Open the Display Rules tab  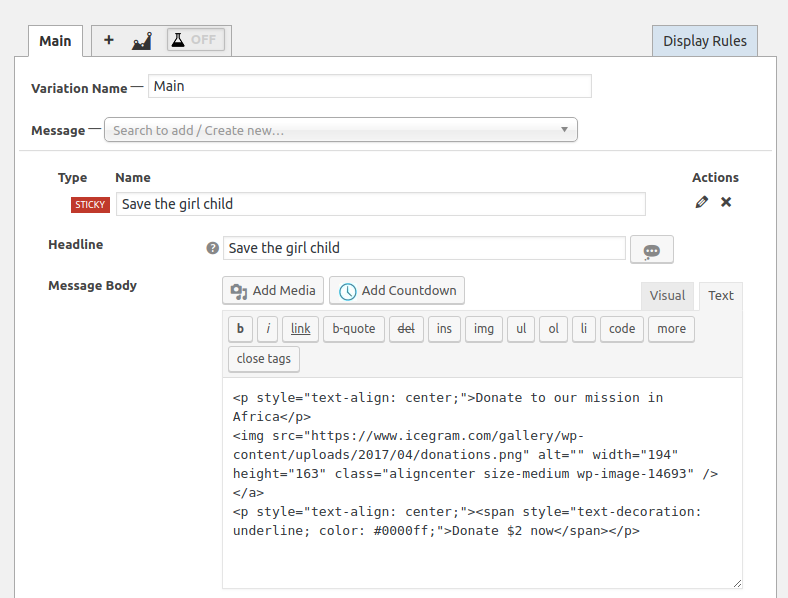pyautogui.click(x=705, y=41)
